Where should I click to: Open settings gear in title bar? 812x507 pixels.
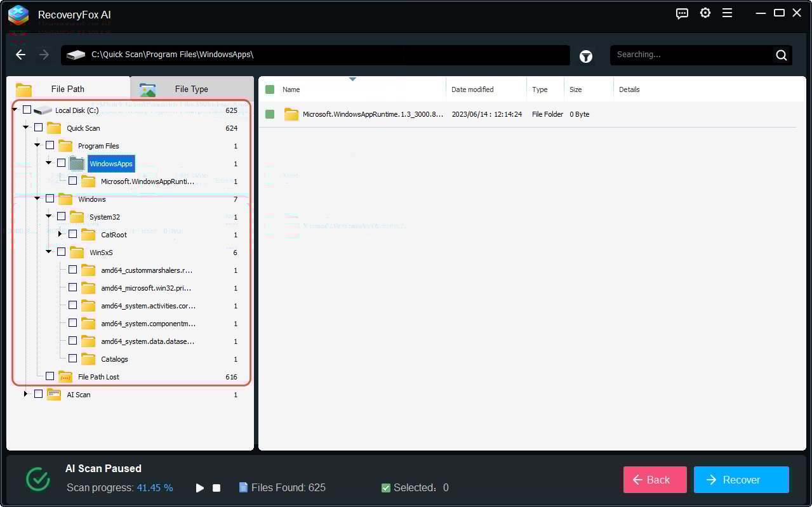point(705,13)
